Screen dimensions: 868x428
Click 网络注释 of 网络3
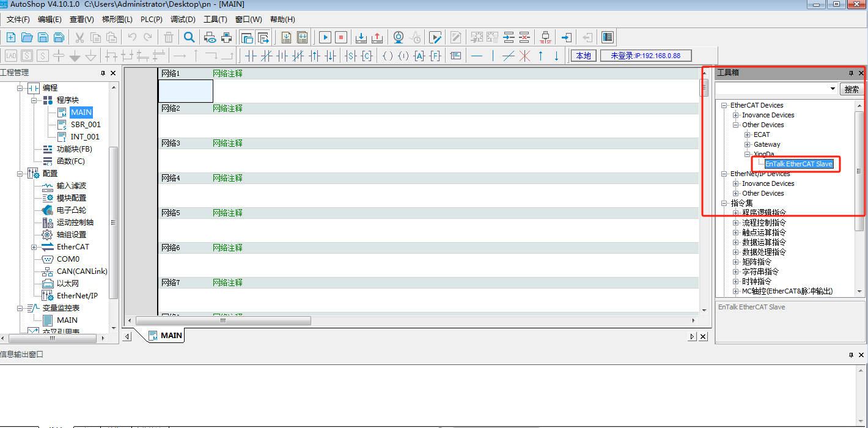tap(227, 143)
